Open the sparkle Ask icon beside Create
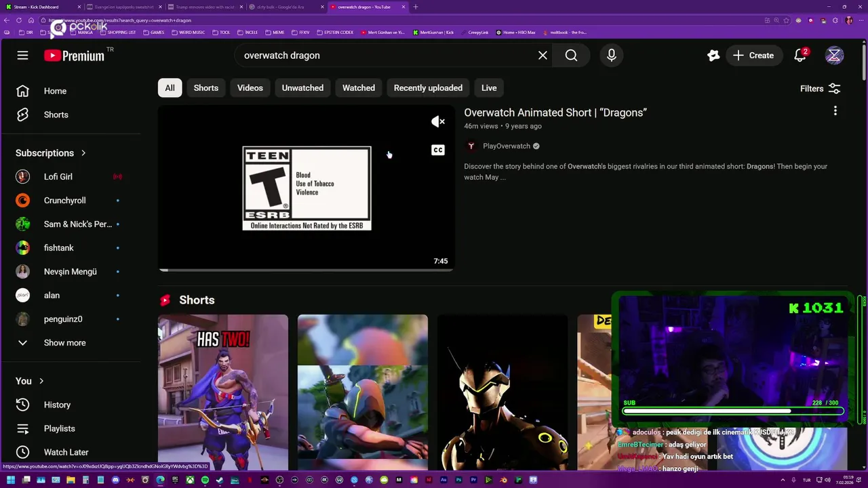This screenshot has height=488, width=868. tap(713, 56)
